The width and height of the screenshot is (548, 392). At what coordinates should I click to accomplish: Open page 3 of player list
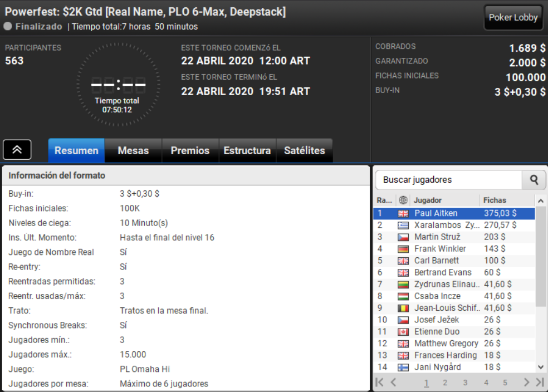(x=465, y=383)
